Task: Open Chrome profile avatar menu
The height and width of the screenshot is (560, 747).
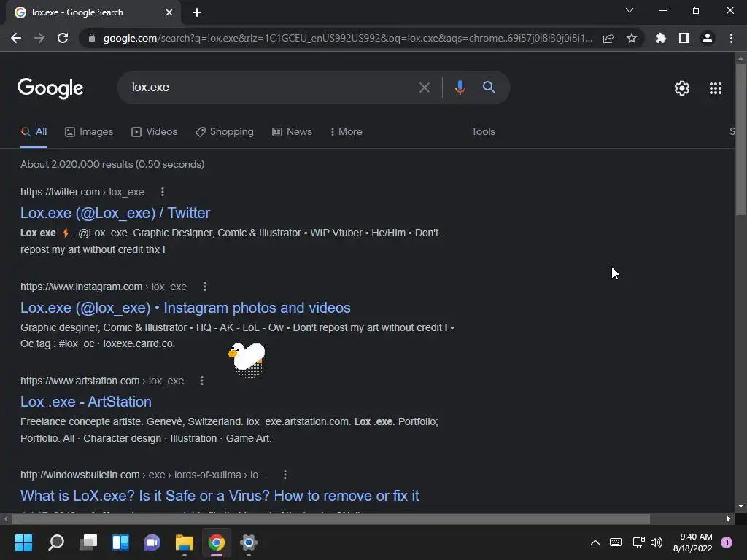Action: click(708, 38)
